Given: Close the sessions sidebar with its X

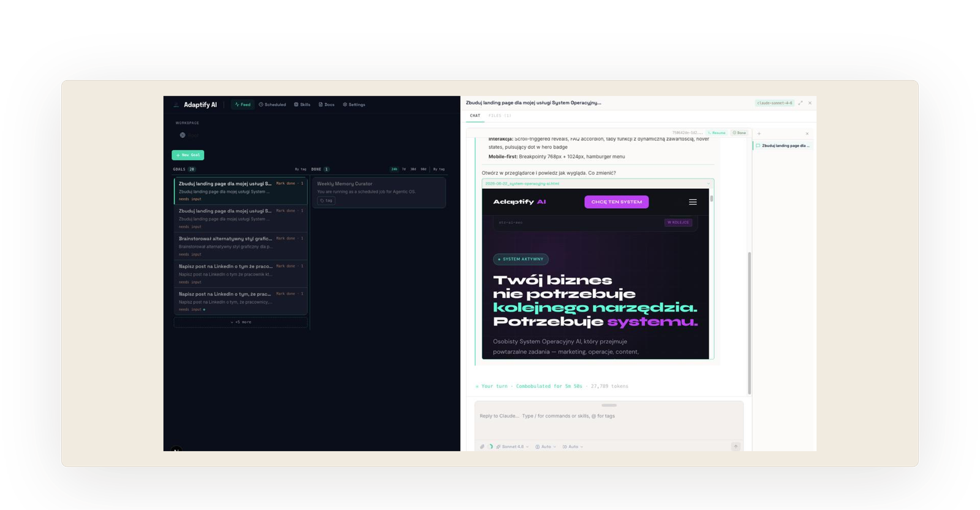Looking at the screenshot, I should pos(807,134).
